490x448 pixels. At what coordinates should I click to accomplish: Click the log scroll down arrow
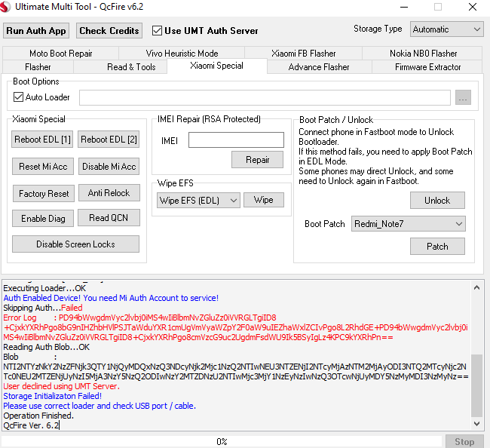(x=476, y=424)
